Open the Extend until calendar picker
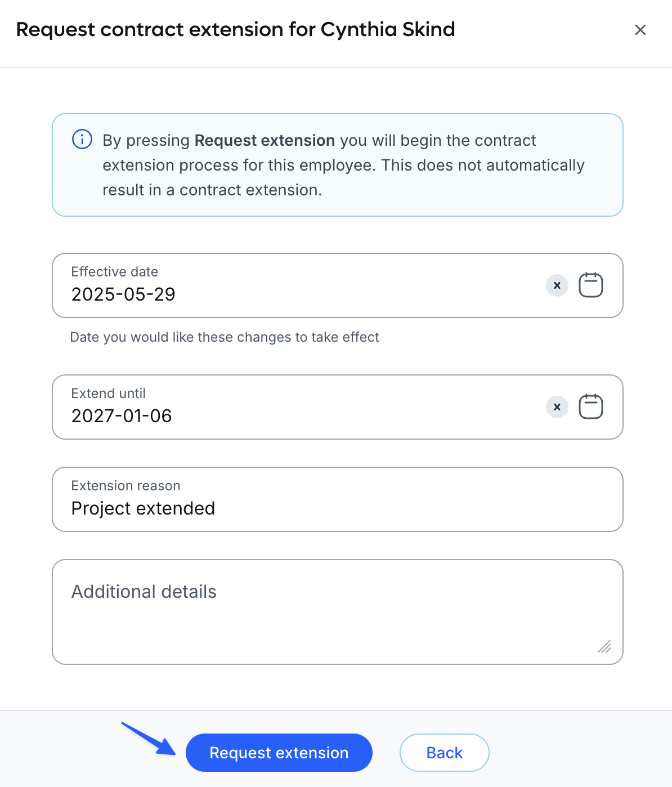Screen dimensions: 672x787 [x=591, y=406]
